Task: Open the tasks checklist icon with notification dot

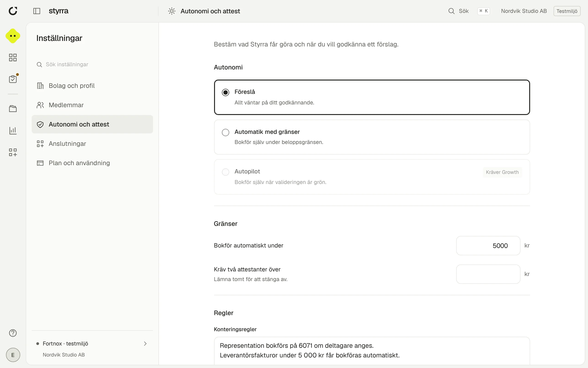Action: (13, 79)
